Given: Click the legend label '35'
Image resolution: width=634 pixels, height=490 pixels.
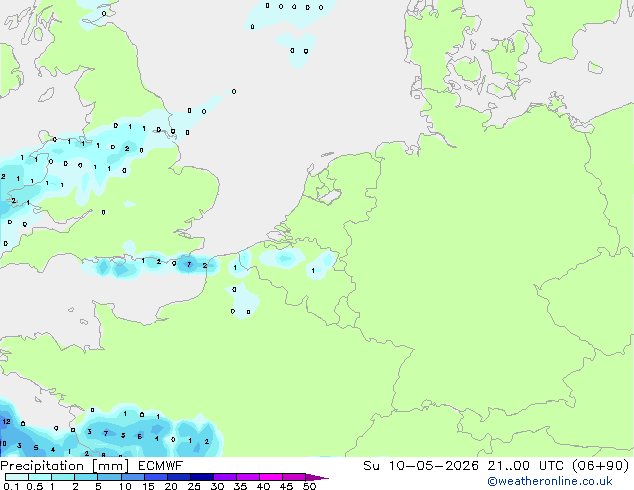Looking at the screenshot, I should (x=240, y=486).
